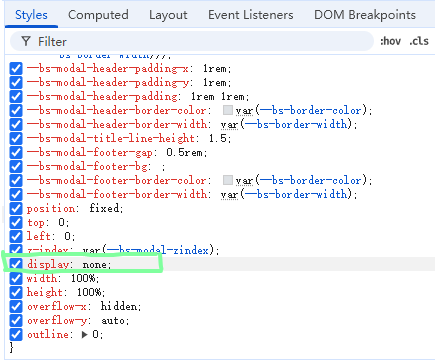Disable the display: none declaration
The width and height of the screenshot is (435, 360).
tap(16, 264)
